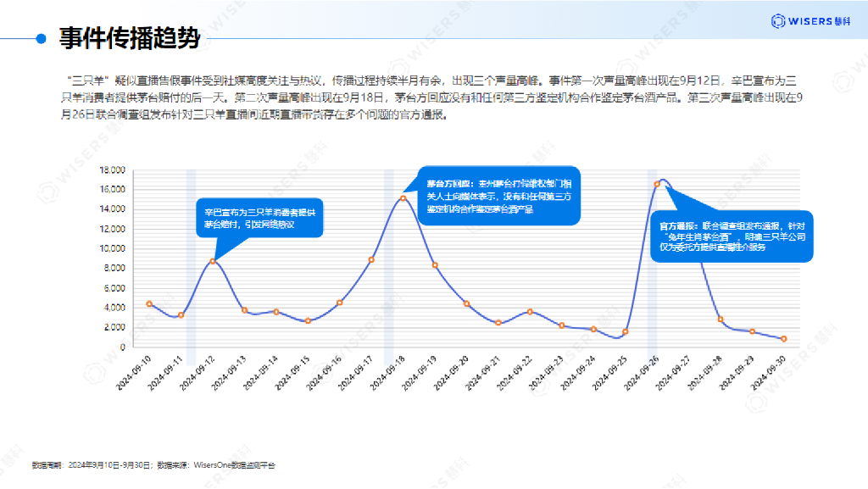This screenshot has height=489, width=868.
Task: Select the data point for 2024-09-24
Action: [x=594, y=329]
